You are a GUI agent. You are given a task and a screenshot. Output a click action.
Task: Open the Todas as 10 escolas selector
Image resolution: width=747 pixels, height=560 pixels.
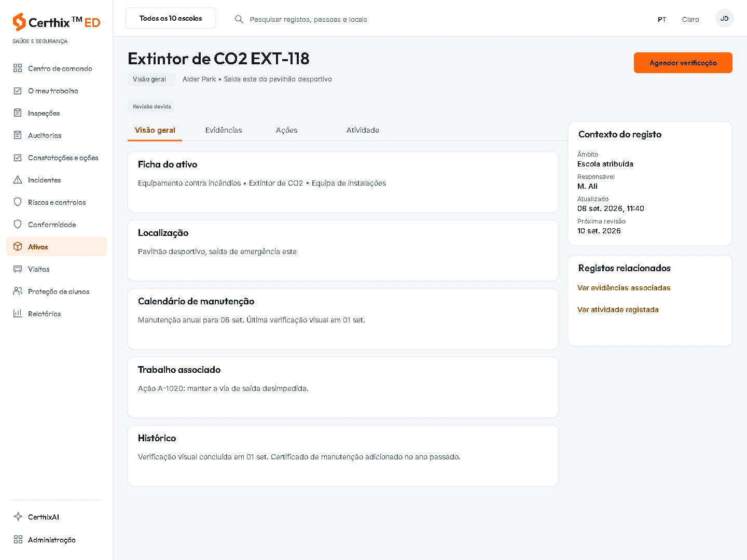tap(171, 18)
